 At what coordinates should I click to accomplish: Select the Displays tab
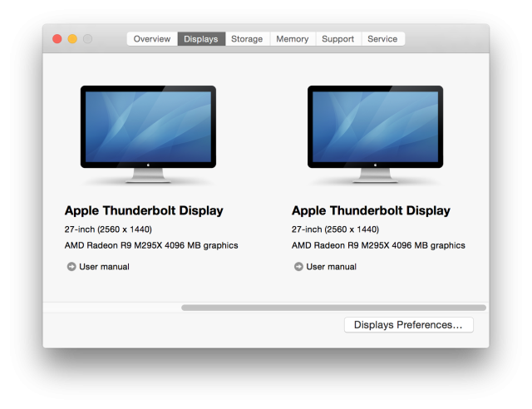tap(201, 39)
